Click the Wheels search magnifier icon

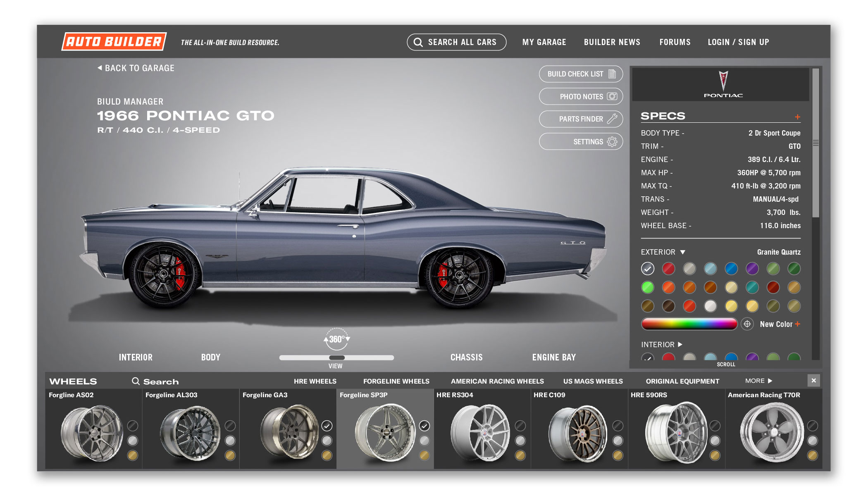coord(136,381)
